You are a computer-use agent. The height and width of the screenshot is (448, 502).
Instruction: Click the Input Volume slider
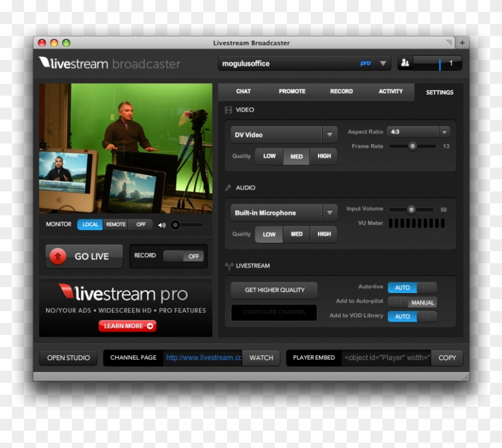(411, 210)
